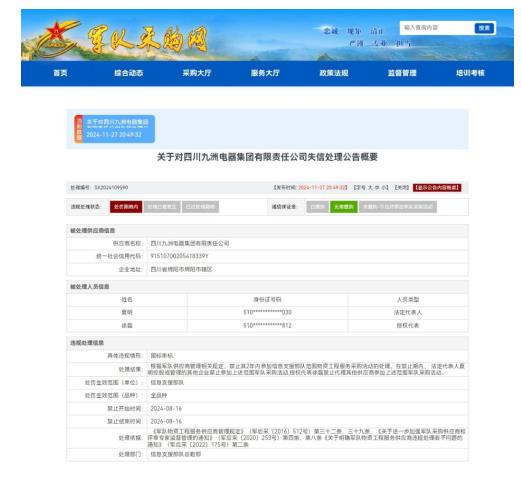Click the 人员类型 column header

[x=408, y=300]
